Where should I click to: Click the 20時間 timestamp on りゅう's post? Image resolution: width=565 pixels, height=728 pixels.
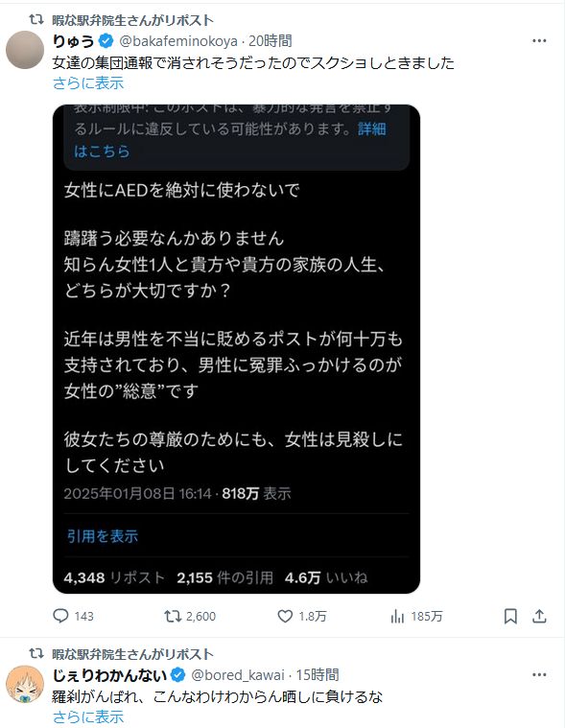[271, 41]
